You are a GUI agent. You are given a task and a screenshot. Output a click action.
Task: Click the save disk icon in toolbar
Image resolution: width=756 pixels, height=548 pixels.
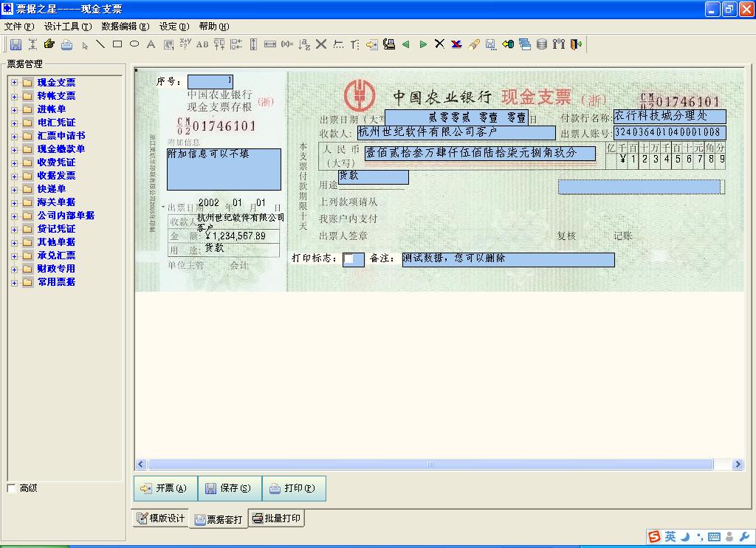coord(16,44)
